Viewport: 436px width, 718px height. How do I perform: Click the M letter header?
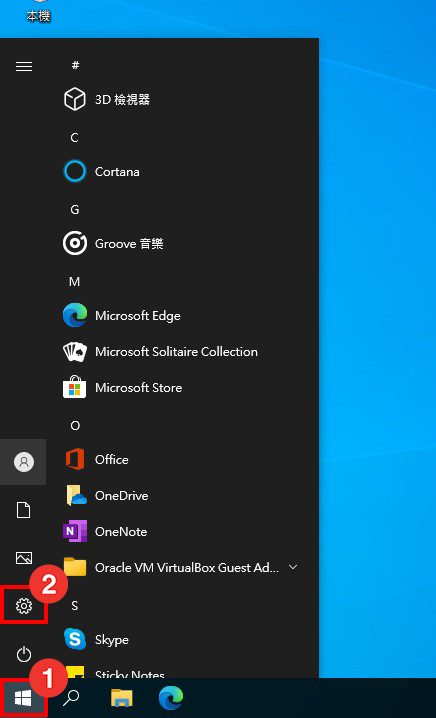point(75,282)
